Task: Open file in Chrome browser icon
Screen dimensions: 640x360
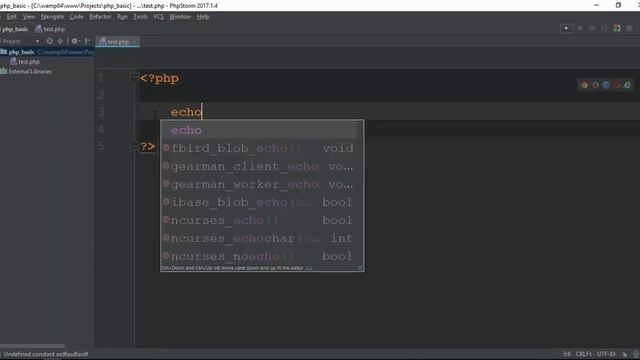Action: (584, 85)
